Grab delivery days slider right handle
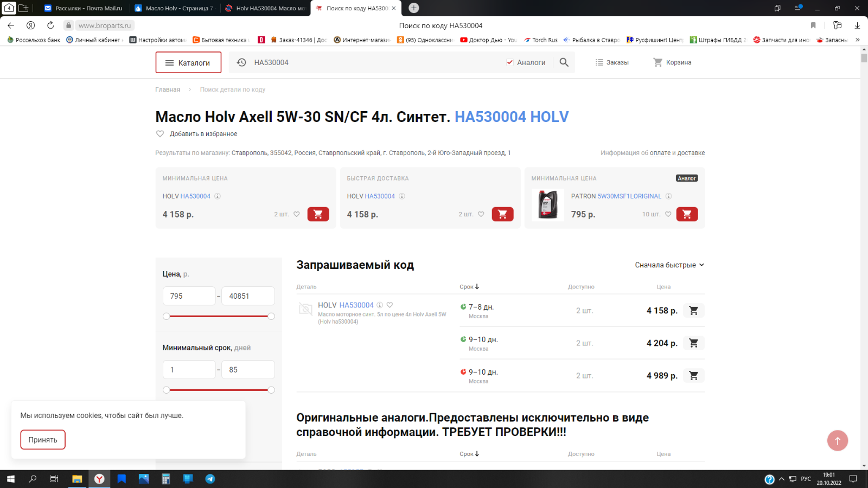868x488 pixels. click(x=271, y=390)
